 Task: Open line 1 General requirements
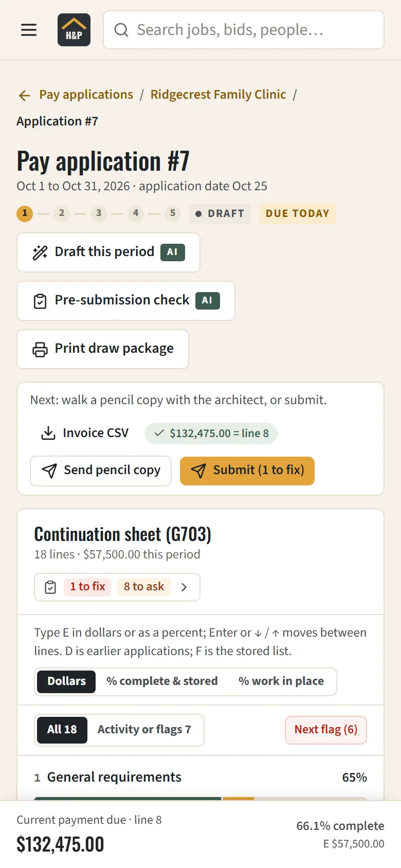click(200, 777)
